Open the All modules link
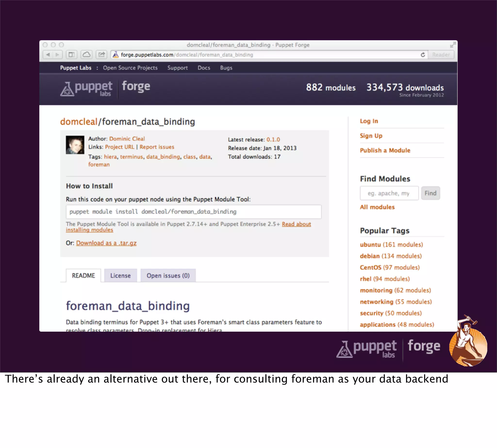This screenshot has width=497, height=448. (x=377, y=207)
